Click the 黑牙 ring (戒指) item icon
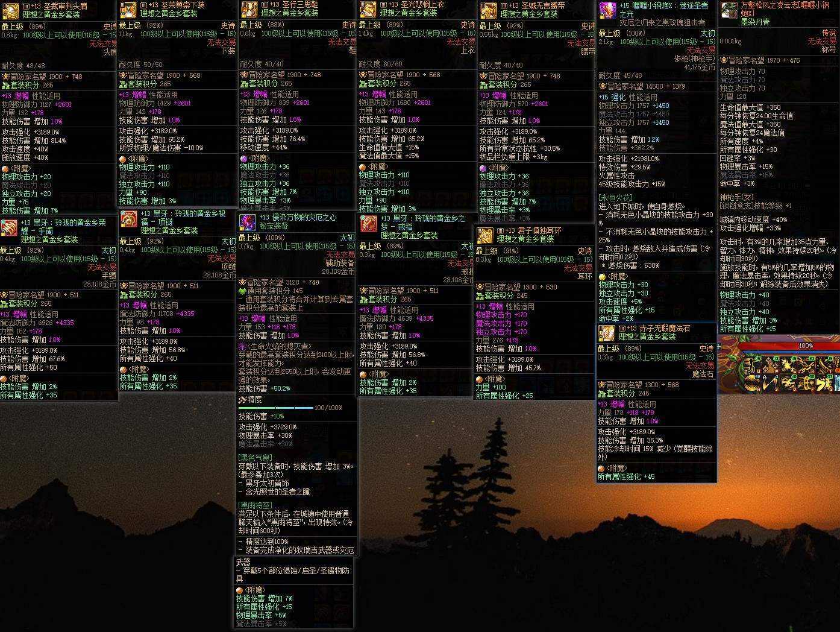The height and width of the screenshot is (632, 840). [369, 224]
